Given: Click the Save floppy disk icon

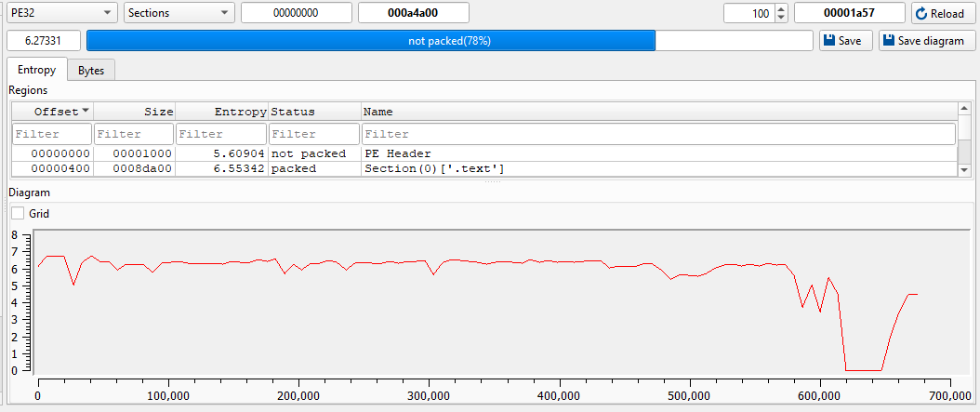Looking at the screenshot, I should pos(828,41).
